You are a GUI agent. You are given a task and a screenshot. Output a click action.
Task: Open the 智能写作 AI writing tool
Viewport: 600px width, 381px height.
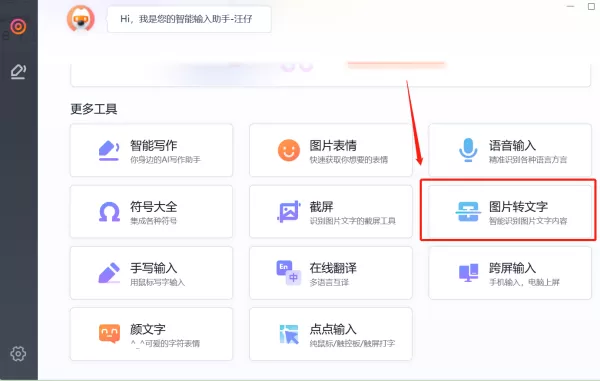(x=151, y=150)
